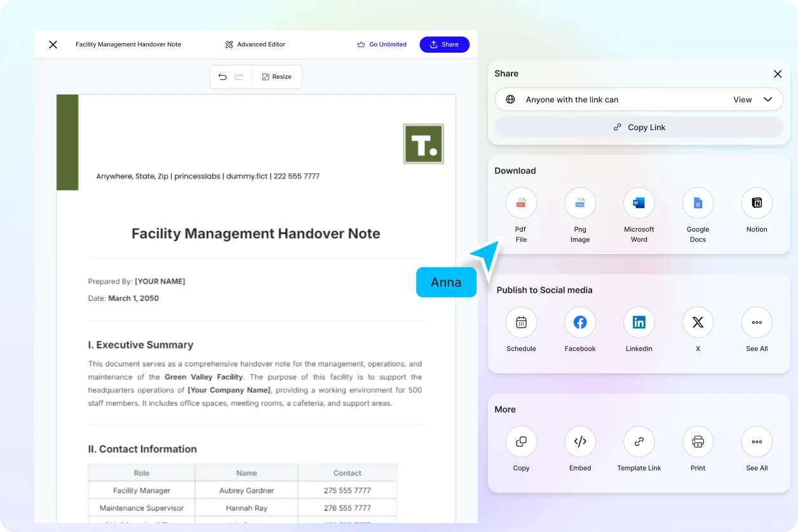The height and width of the screenshot is (532, 798).
Task: Download as Pdf File
Action: [521, 203]
